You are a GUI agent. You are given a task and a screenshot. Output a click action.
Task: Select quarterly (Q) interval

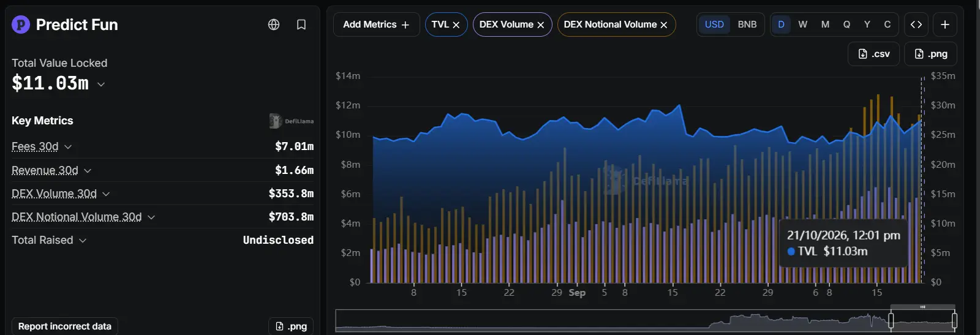[846, 24]
